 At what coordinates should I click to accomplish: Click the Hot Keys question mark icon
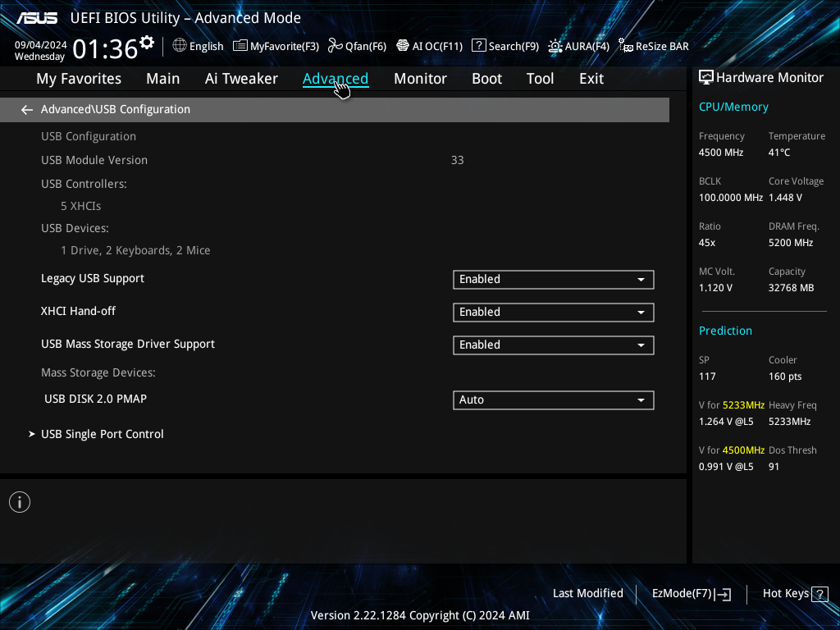[819, 594]
